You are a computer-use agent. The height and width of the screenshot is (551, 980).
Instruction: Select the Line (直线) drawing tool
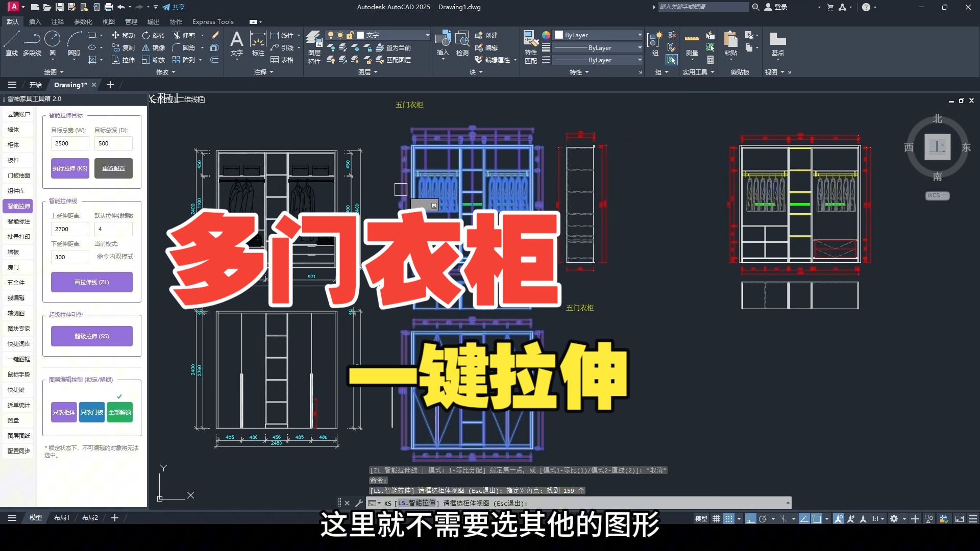12,43
